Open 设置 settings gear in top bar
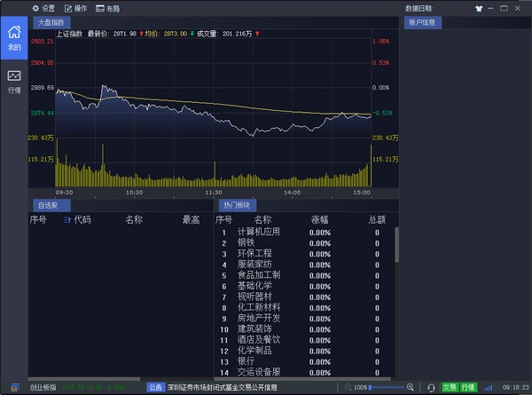 (x=43, y=7)
